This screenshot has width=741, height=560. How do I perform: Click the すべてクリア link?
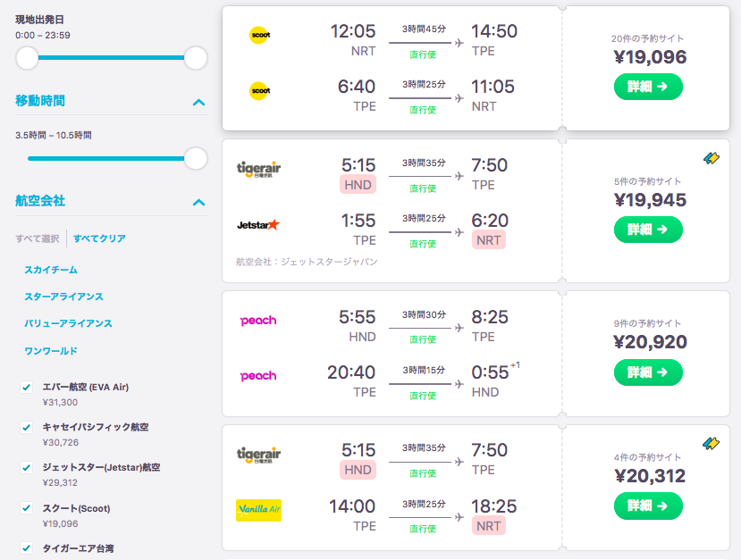[x=99, y=238]
